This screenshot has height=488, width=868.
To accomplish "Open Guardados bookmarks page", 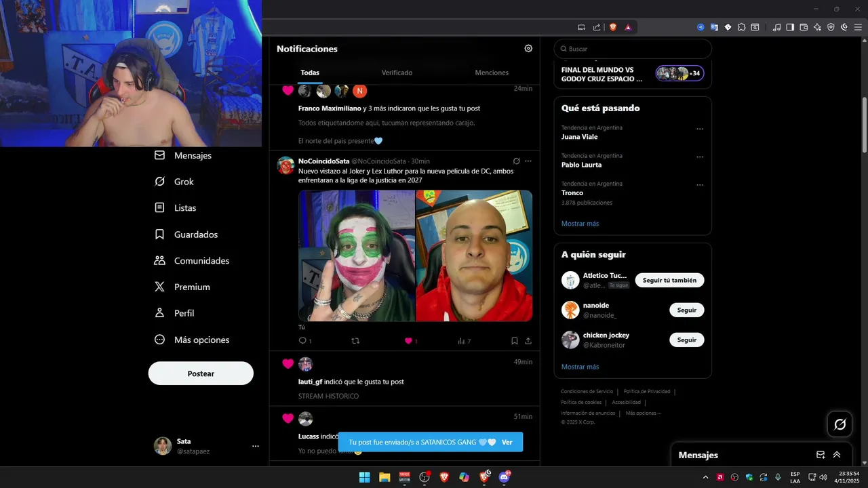I will click(186, 235).
